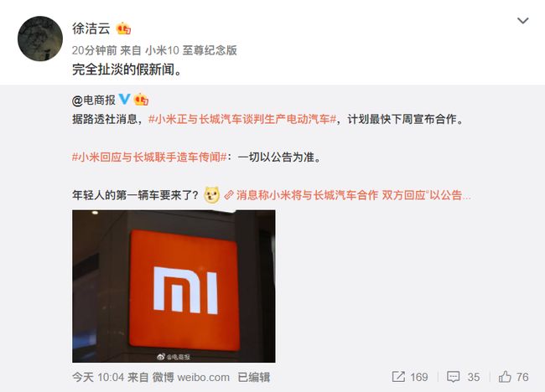
Task: Click the blue V verified badge
Action: coord(124,100)
